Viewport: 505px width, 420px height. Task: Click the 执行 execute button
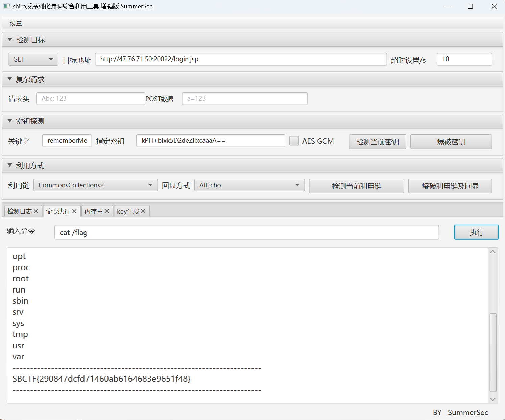pyautogui.click(x=476, y=232)
